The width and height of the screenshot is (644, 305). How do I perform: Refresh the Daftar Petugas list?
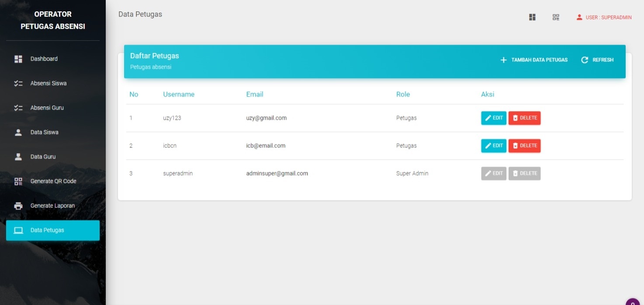[597, 60]
